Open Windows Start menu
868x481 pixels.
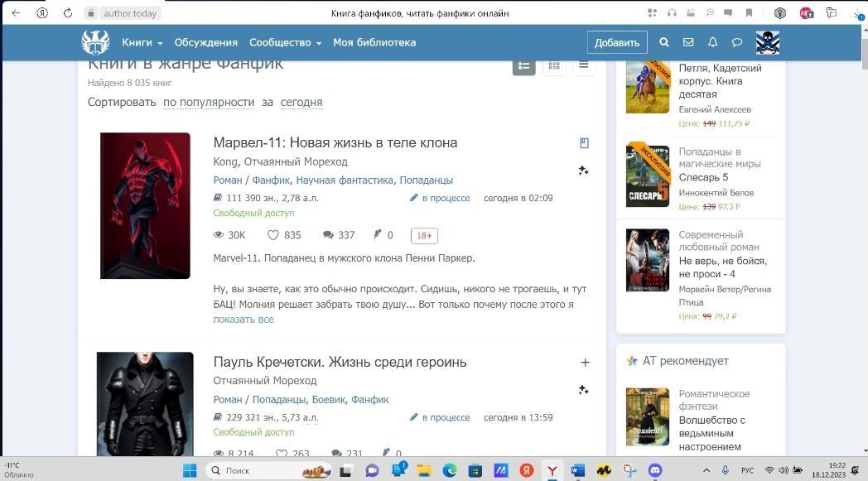tap(190, 470)
